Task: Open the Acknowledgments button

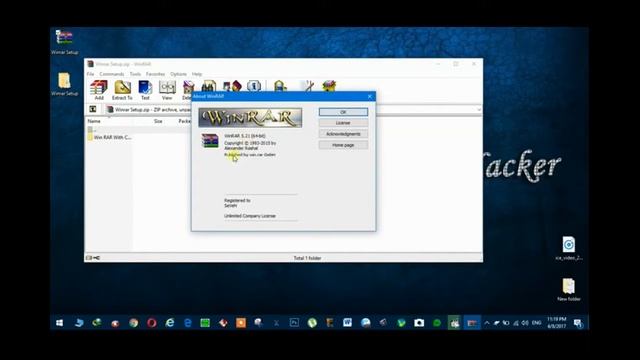Action: [343, 134]
